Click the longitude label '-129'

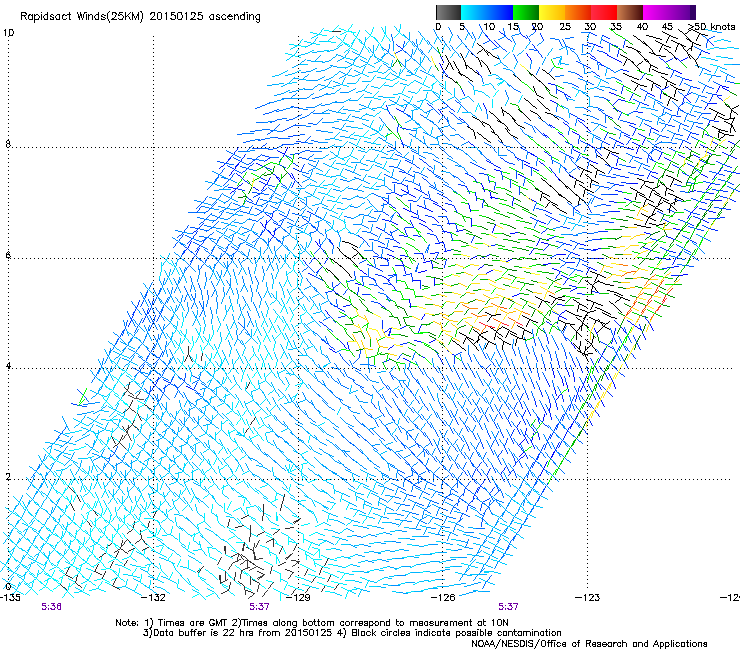(x=298, y=598)
